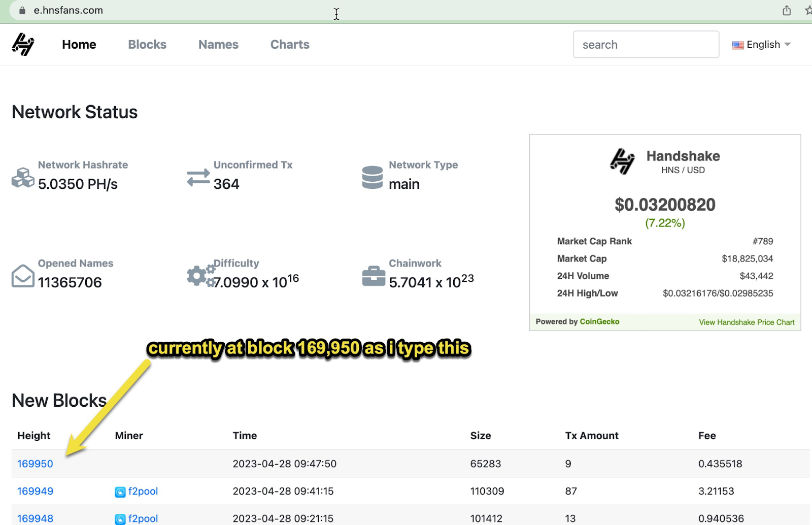Click the Unconfirmed Tx arrows icon
The height and width of the screenshot is (525, 812).
[198, 177]
